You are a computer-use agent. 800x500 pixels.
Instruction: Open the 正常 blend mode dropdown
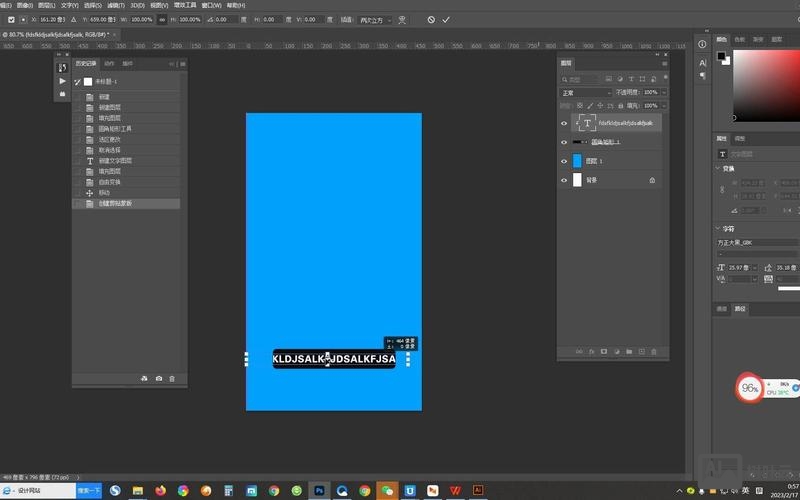(585, 93)
